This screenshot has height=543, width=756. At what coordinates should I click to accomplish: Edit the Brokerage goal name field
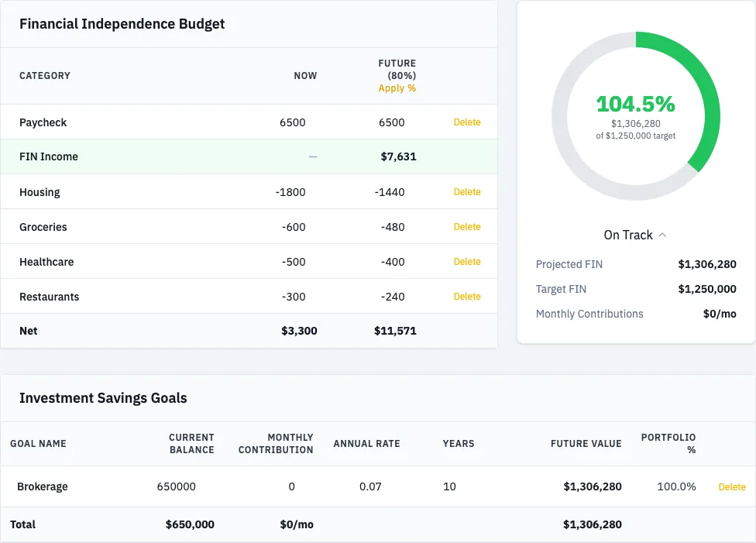(43, 486)
